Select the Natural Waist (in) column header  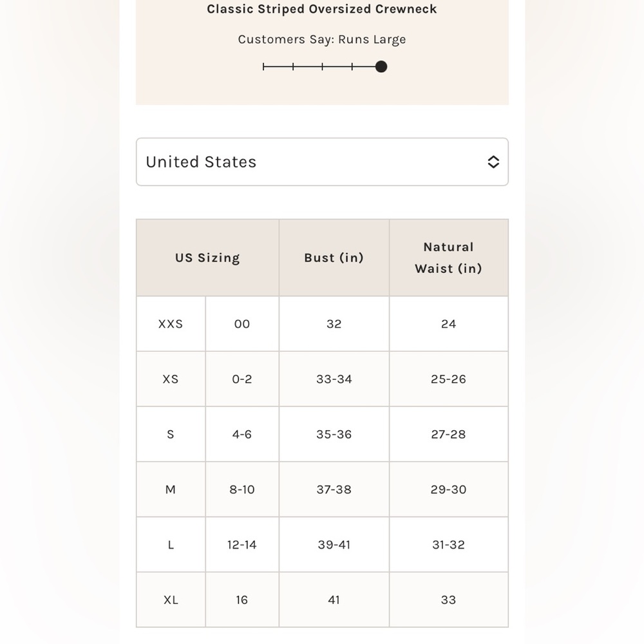pyautogui.click(x=448, y=258)
